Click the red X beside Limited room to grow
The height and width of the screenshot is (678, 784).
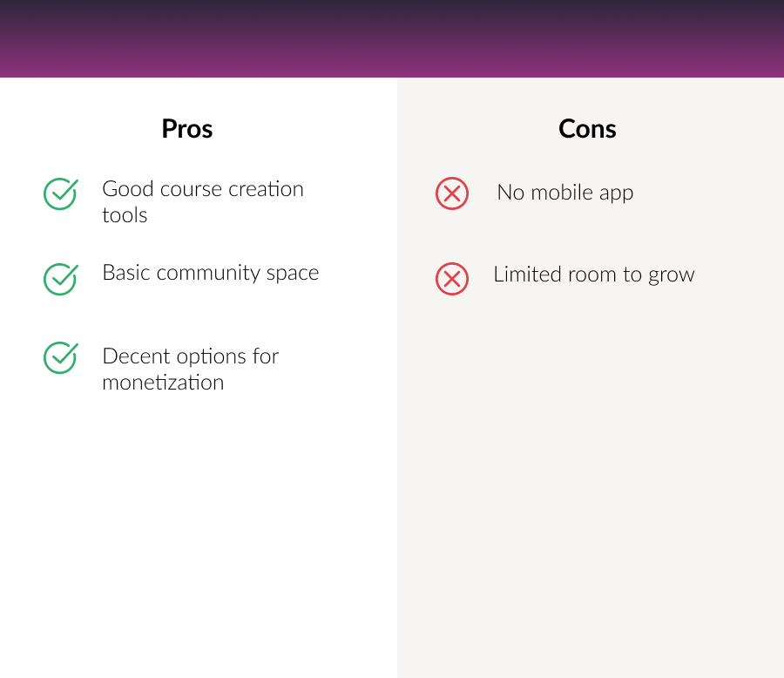click(x=451, y=279)
